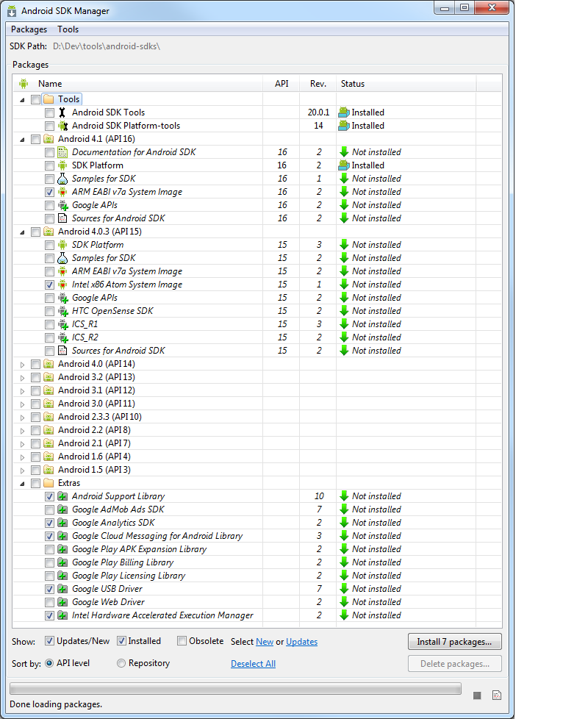Click the Updates selection link
Viewport: 588px width, 719px height.
301,642
